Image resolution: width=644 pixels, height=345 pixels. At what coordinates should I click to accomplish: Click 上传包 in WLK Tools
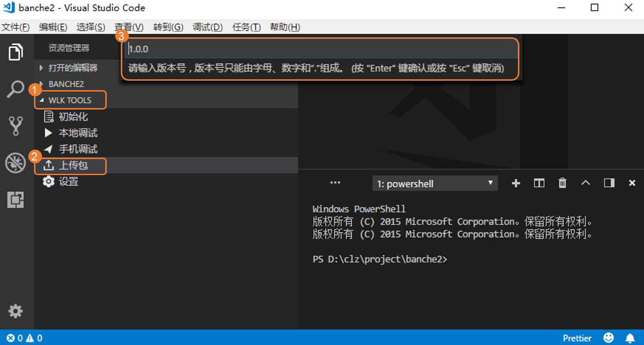pos(73,166)
